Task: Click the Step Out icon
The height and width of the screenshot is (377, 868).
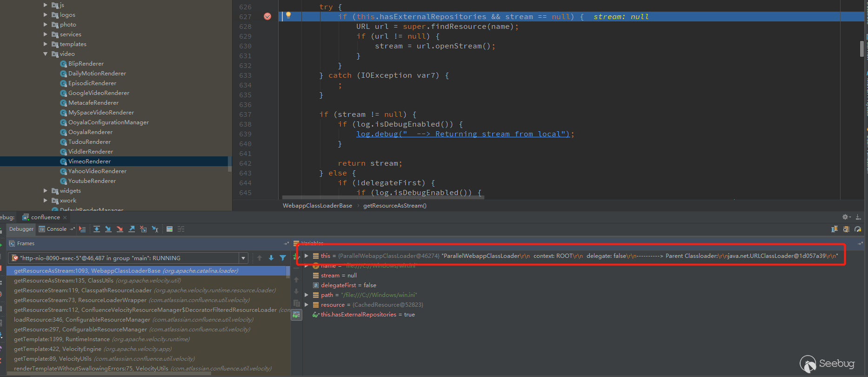Action: click(132, 229)
